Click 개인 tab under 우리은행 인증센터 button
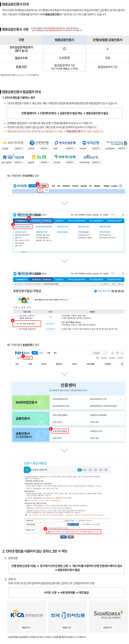Viewport: 129px width, 644px height. point(40,190)
